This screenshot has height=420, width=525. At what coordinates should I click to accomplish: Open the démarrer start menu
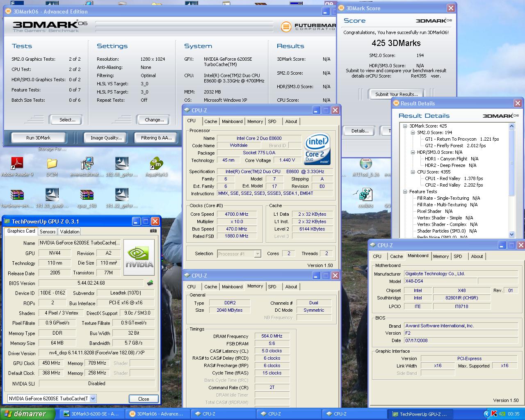[x=27, y=414]
